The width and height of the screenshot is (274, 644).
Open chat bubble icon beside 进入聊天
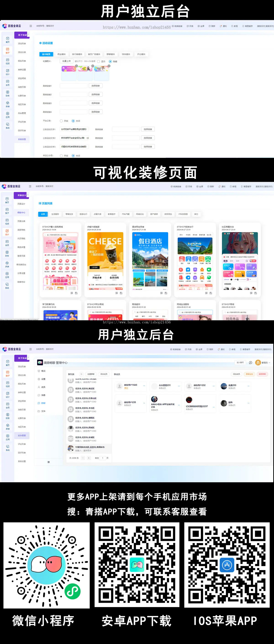pyautogui.click(x=250, y=363)
